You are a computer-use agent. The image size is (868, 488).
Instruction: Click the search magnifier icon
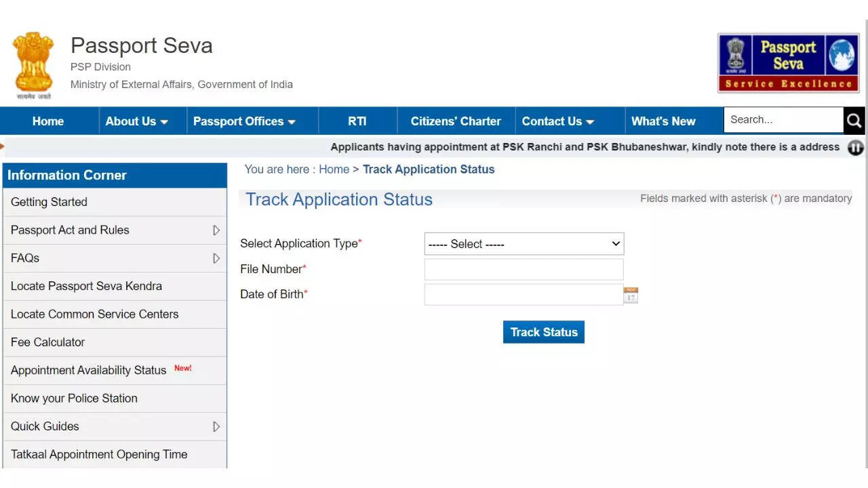pos(854,121)
